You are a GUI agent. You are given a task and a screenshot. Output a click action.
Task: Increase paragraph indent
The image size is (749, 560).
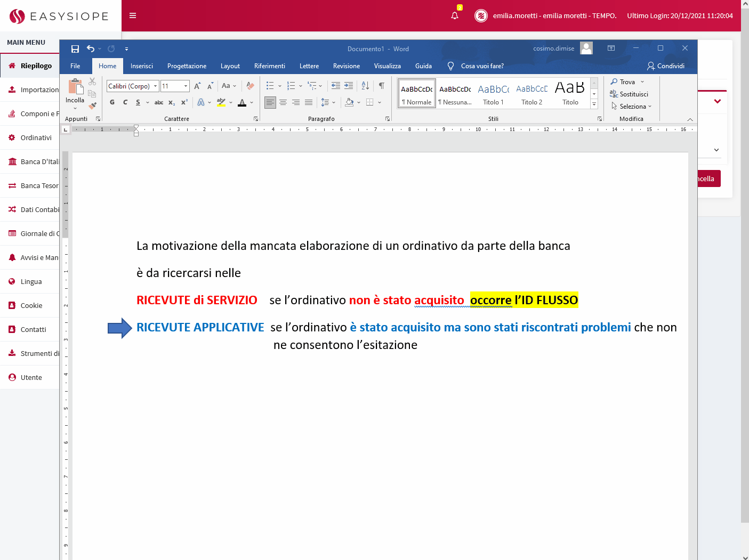point(349,86)
